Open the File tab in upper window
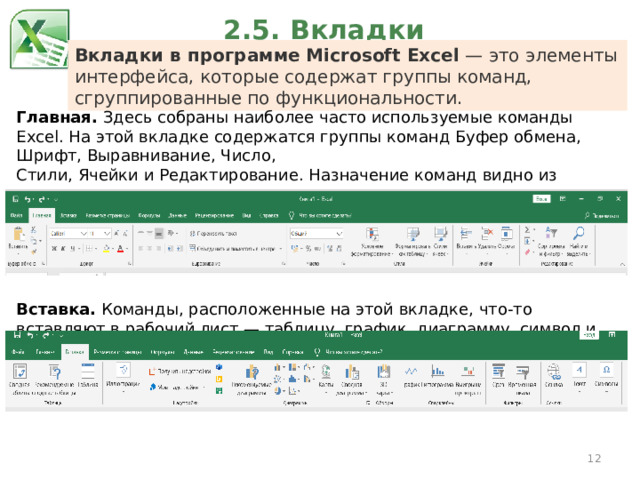The height and width of the screenshot is (480, 640). coord(16,215)
